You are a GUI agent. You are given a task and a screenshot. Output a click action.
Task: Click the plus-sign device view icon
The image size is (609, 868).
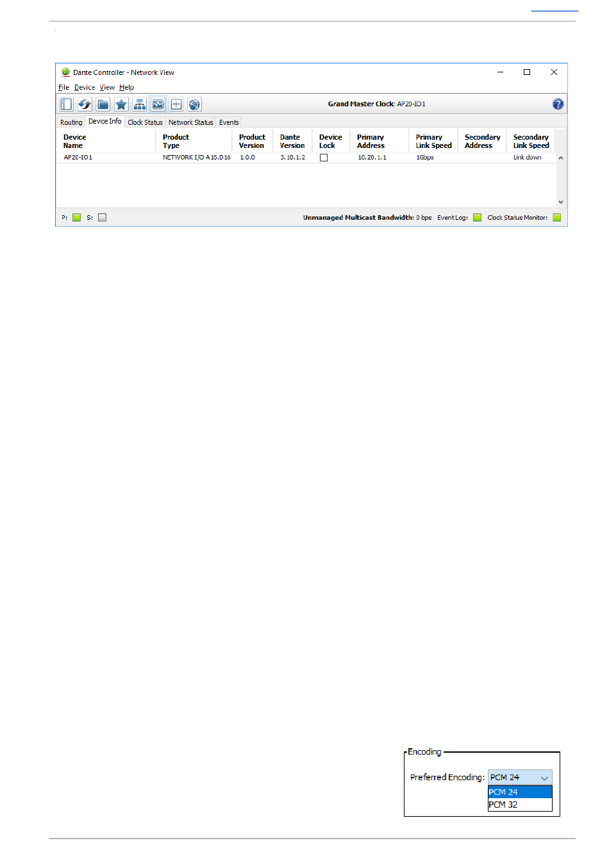pyautogui.click(x=176, y=104)
